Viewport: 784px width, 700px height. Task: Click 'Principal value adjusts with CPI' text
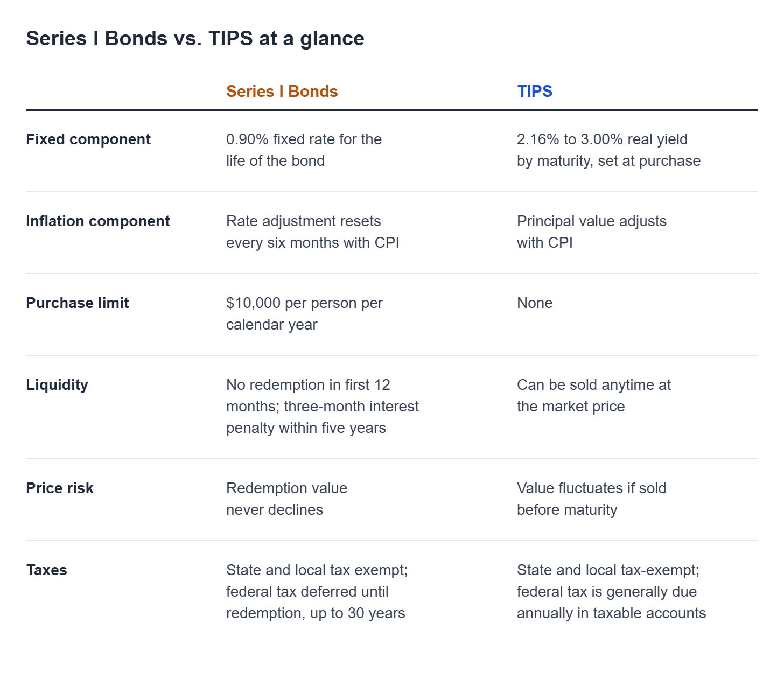click(591, 232)
